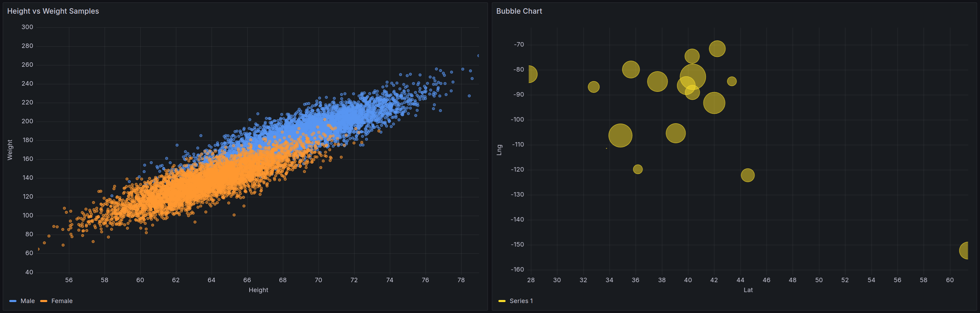This screenshot has height=313, width=980.
Task: Click the yellow Series 1 legend swatch
Action: click(503, 300)
